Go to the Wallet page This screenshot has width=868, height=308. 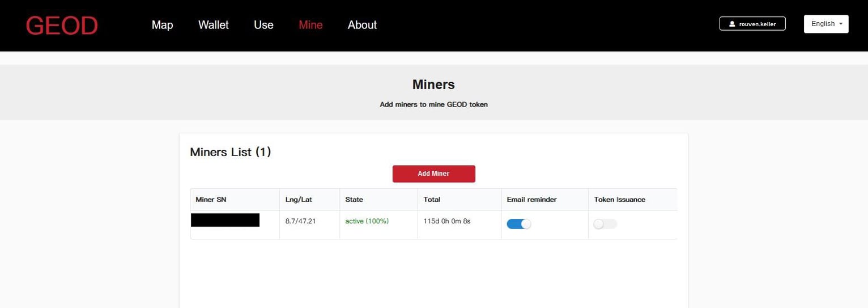pos(213,25)
